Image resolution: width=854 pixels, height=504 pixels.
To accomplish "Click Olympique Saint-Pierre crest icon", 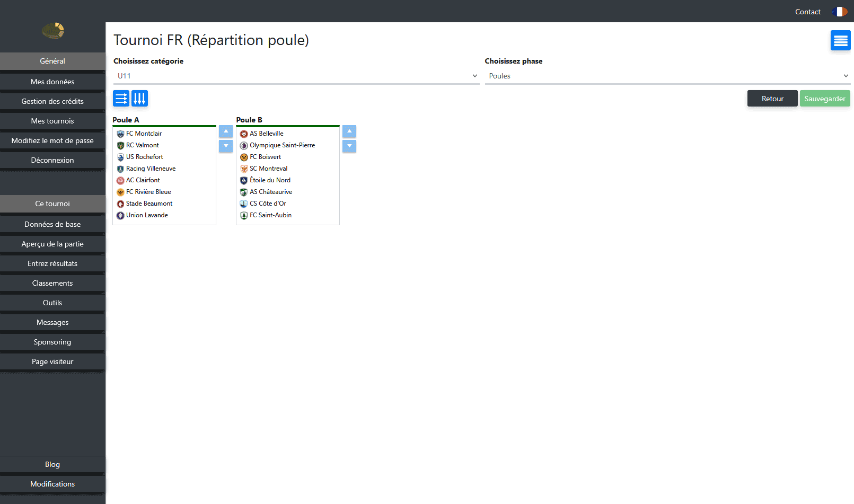I will pos(244,146).
